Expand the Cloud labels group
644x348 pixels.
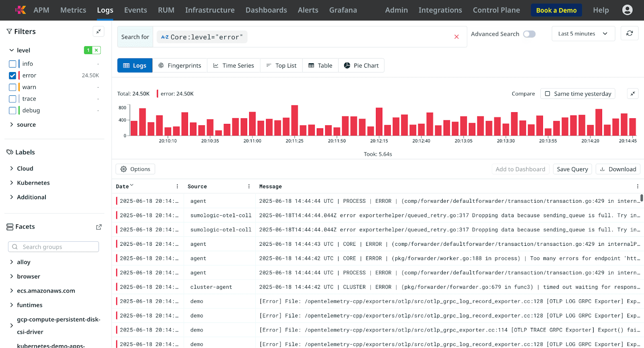(12, 169)
